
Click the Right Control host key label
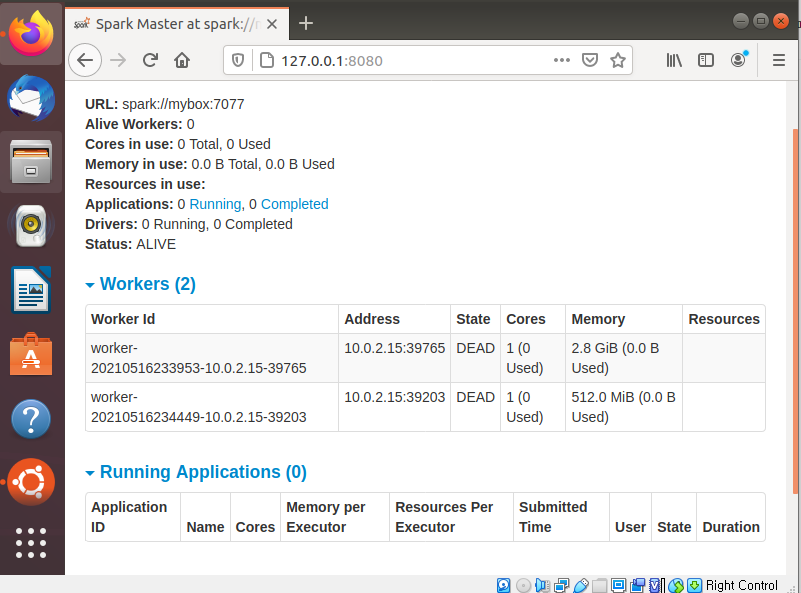click(741, 585)
